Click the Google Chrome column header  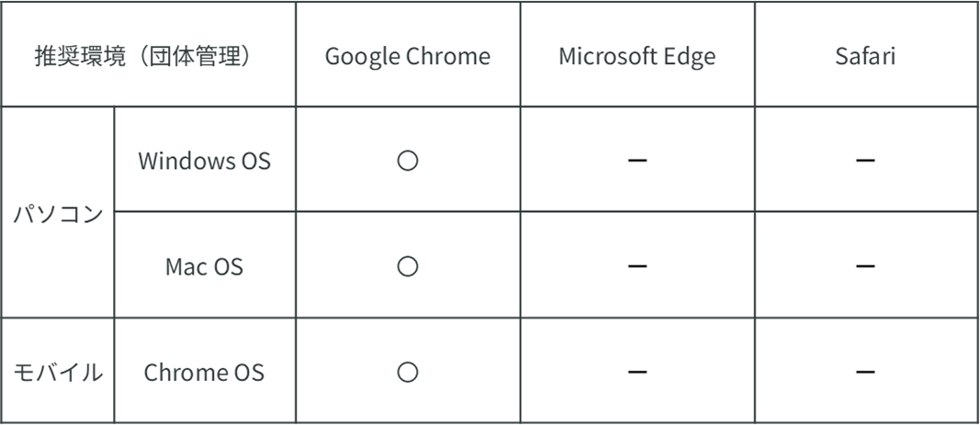click(408, 57)
